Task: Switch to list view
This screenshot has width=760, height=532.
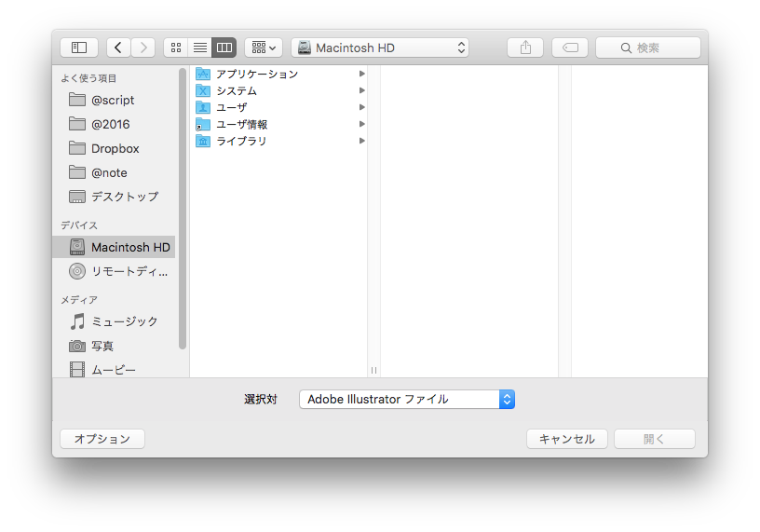Action: pos(199,48)
